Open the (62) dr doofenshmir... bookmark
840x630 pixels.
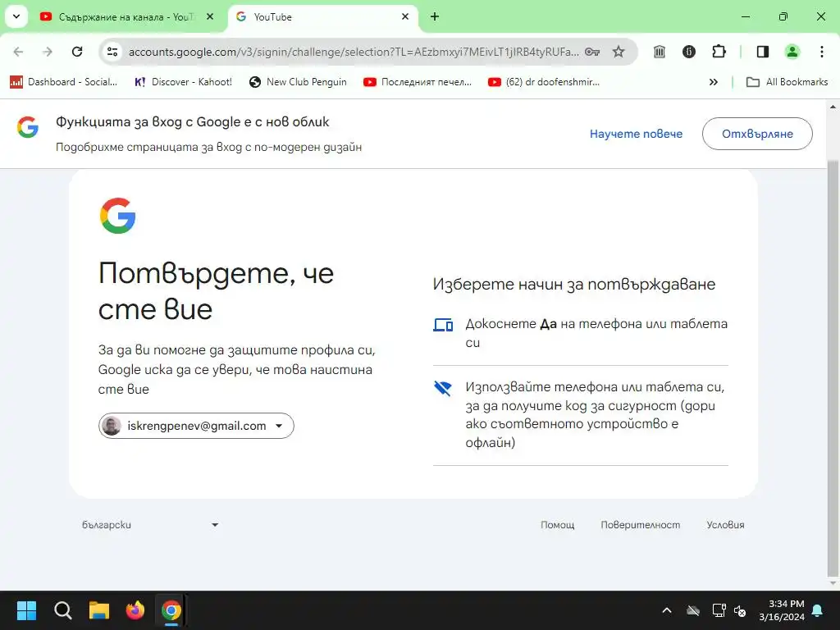(x=544, y=82)
